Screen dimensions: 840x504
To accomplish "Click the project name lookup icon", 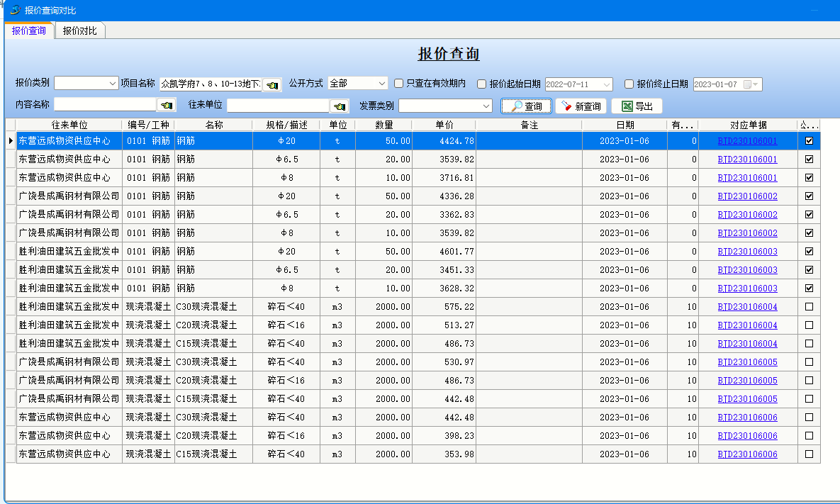I will coord(272,84).
